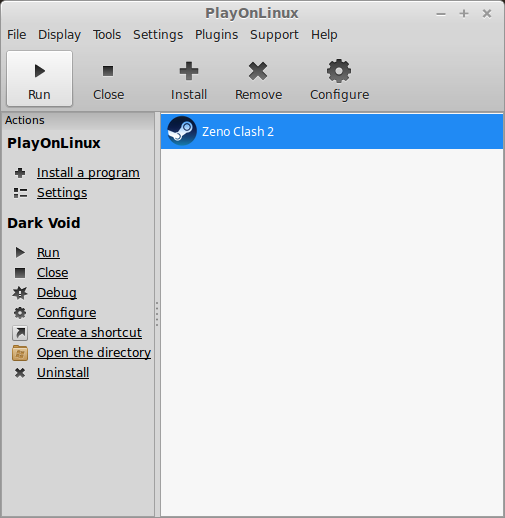Click the Uninstall link
This screenshot has width=505, height=518.
(63, 373)
